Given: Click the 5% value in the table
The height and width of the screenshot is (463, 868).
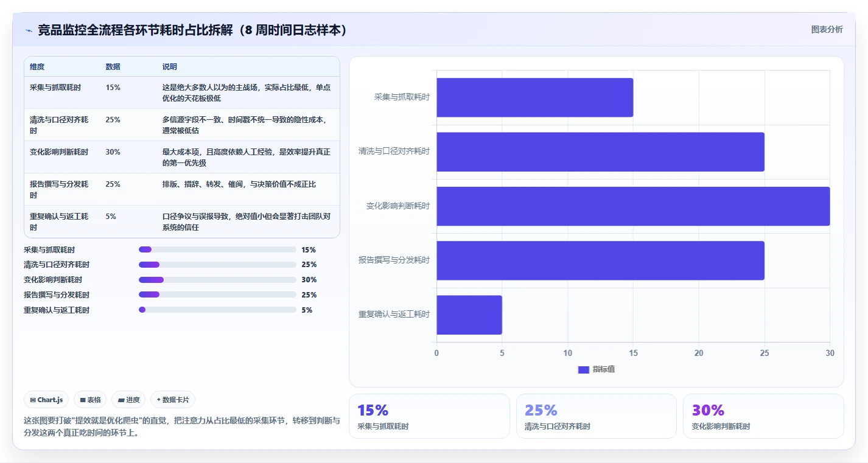Looking at the screenshot, I should coord(111,217).
